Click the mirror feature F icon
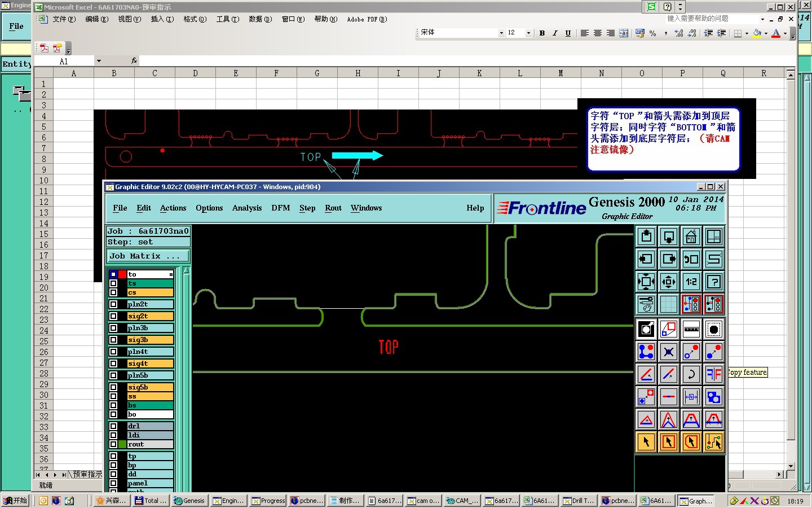This screenshot has height=508, width=812. (714, 374)
